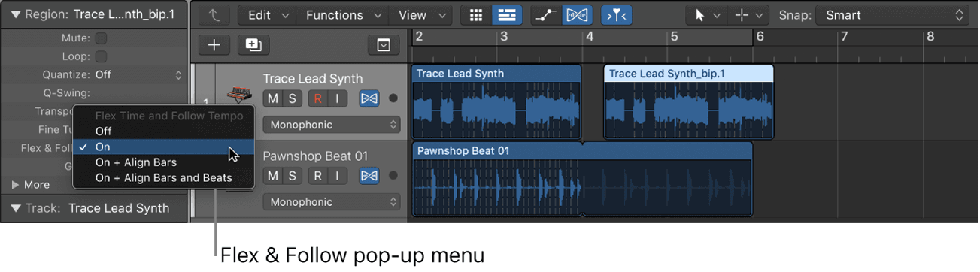Open the track header options drop button

point(384,46)
